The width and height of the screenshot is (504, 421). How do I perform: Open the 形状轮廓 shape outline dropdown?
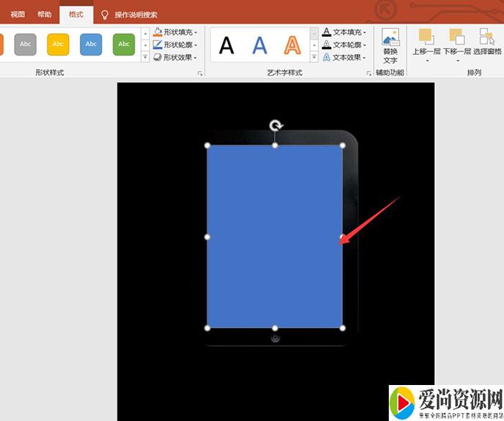[176, 45]
